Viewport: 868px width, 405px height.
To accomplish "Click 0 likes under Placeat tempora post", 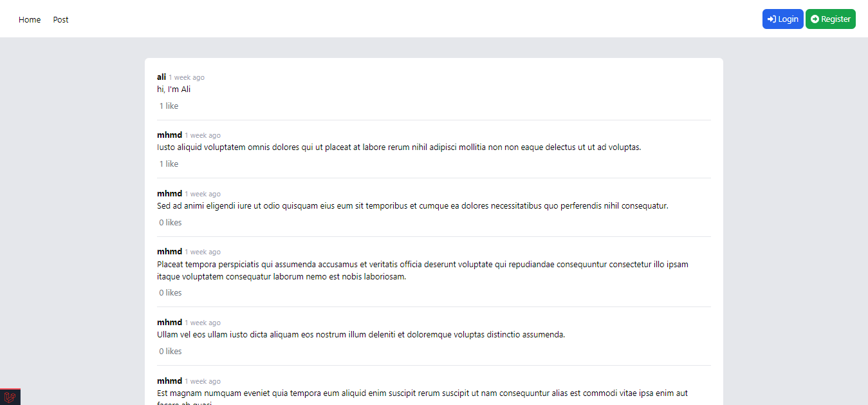I will pyautogui.click(x=171, y=293).
